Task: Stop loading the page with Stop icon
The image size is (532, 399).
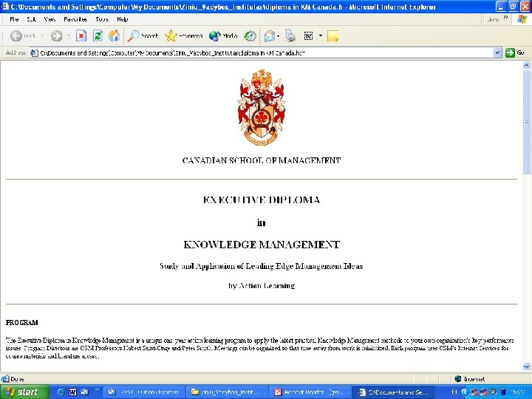Action: [81, 35]
